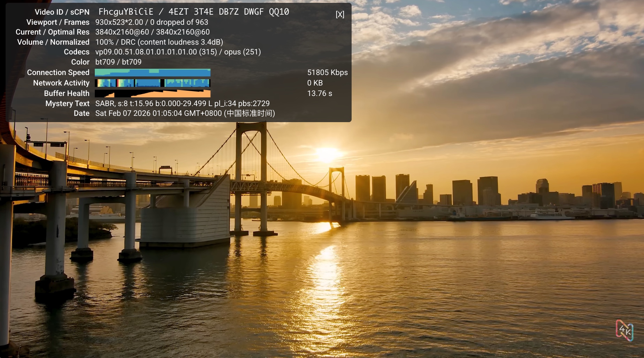The width and height of the screenshot is (644, 358).
Task: Click the 0 KB network activity value
Action: click(x=315, y=83)
